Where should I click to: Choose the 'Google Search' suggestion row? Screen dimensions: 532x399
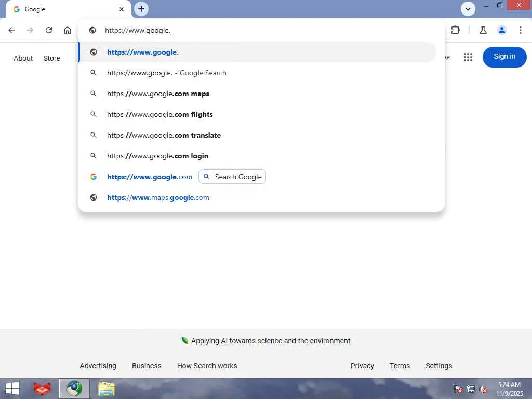click(x=258, y=73)
